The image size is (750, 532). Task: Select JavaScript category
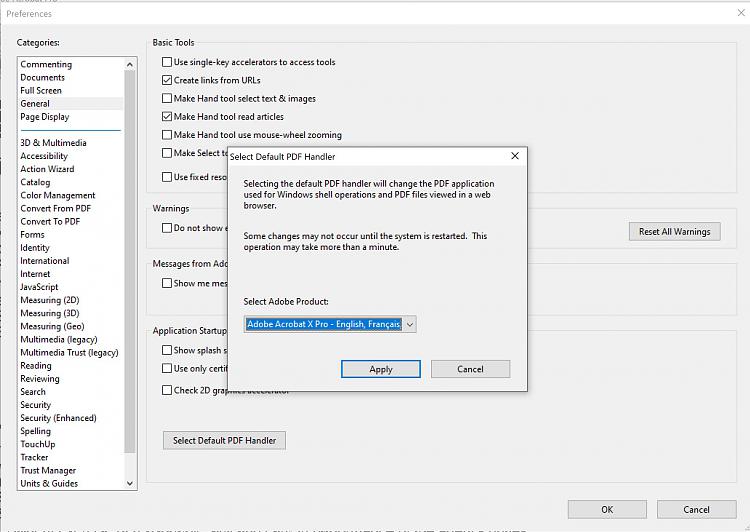39,287
